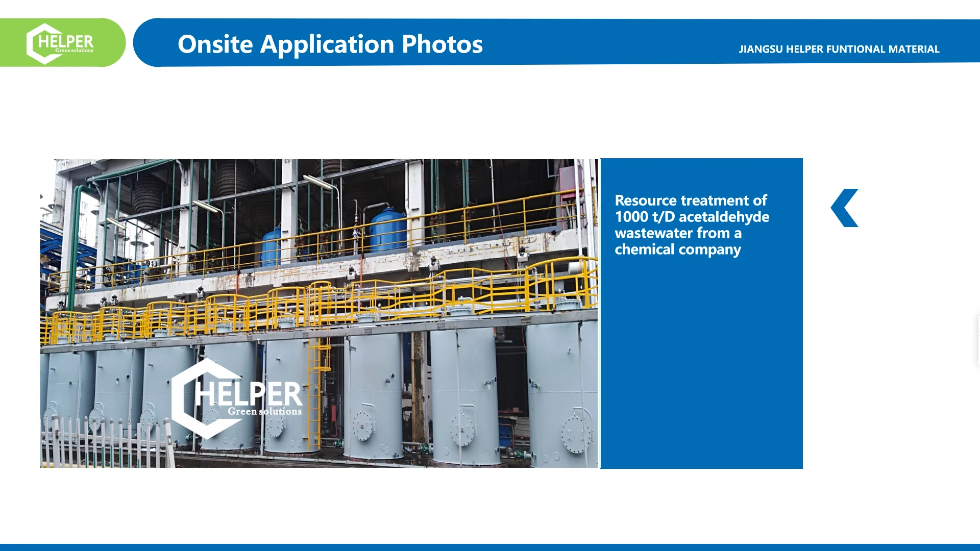Open the slide-out panel tab at right edge

click(977, 341)
